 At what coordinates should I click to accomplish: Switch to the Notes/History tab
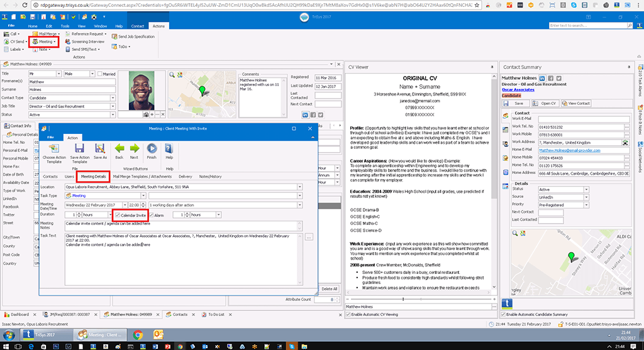click(x=210, y=177)
